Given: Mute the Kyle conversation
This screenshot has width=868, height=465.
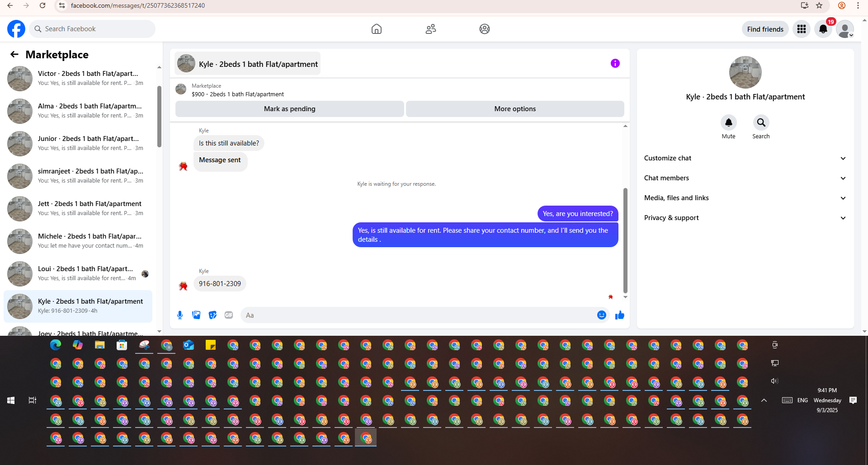Looking at the screenshot, I should pos(729,122).
